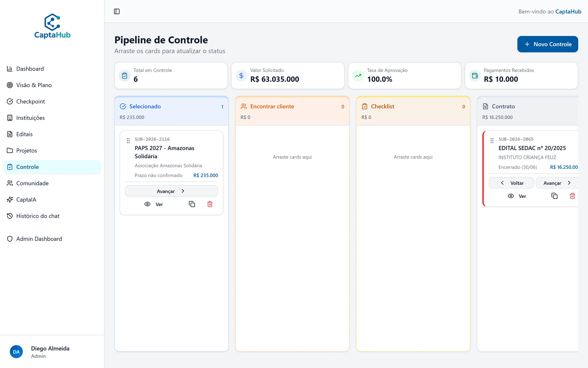Click the SUB-2026-2116 identifier
Screen dimensions: 588x368
(x=152, y=139)
